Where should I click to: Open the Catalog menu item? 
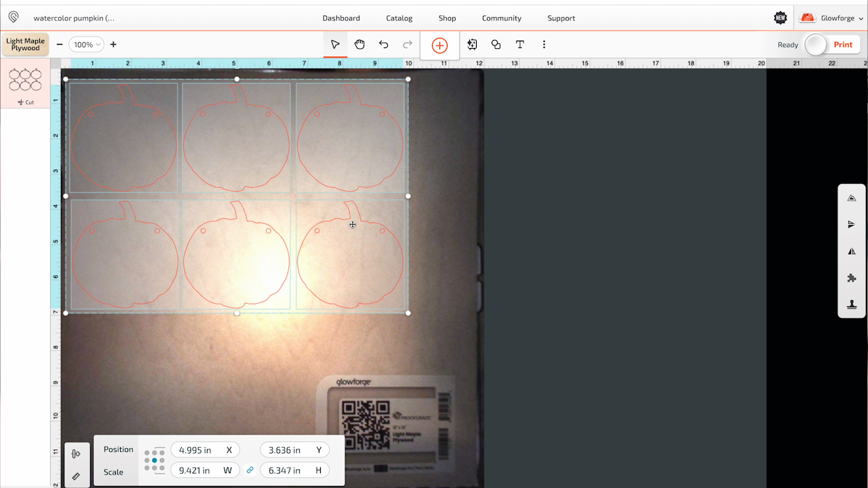[x=399, y=18]
